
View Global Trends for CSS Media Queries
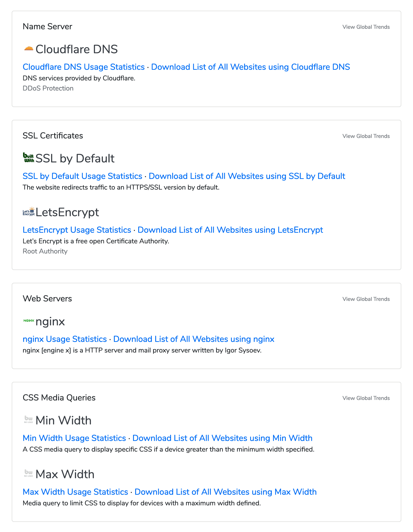[366, 398]
